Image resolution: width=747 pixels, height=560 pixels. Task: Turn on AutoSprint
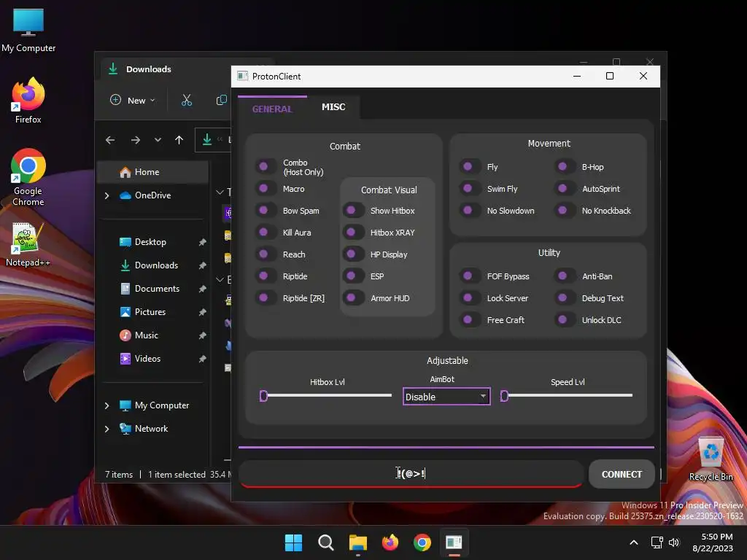coord(564,189)
